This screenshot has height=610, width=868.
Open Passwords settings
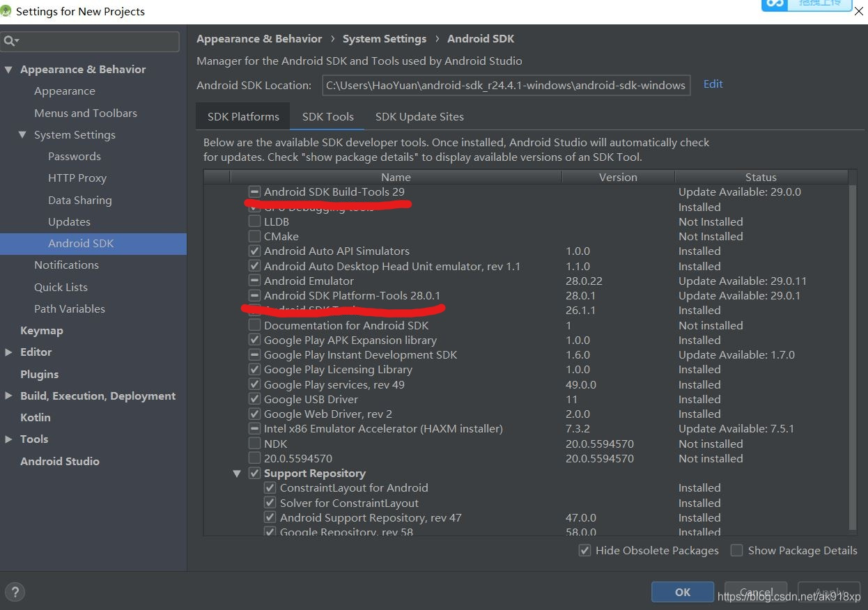[x=75, y=157]
